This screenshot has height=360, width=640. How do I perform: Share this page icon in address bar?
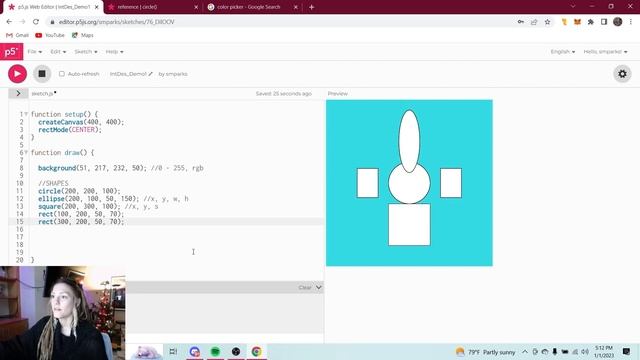point(534,22)
